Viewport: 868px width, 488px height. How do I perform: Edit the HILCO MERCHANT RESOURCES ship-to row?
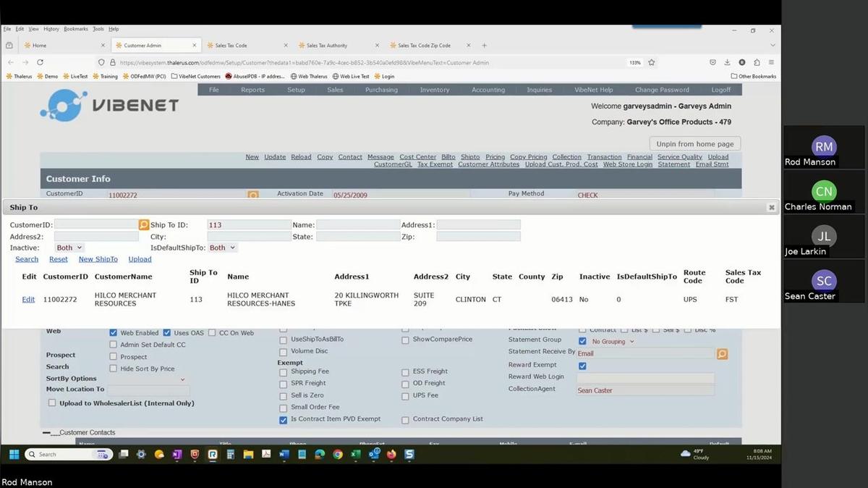tap(28, 300)
